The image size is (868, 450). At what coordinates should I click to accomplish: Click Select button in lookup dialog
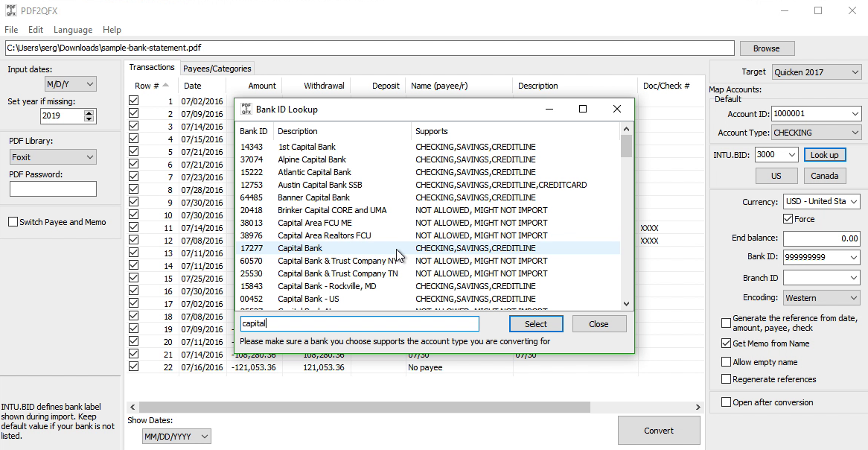(x=536, y=323)
